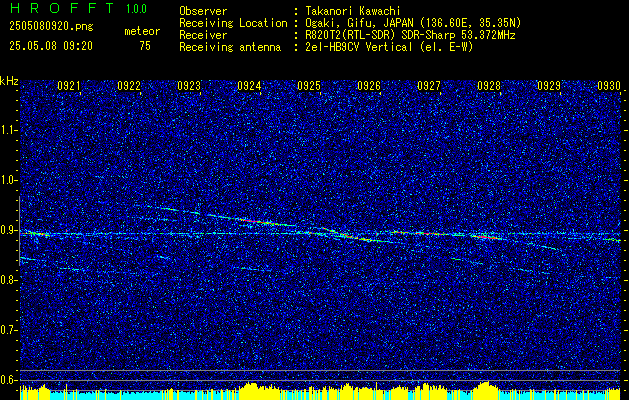Image resolution: width=629 pixels, height=400 pixels.
Task: Click the 0927 time marker
Action: 428,85
